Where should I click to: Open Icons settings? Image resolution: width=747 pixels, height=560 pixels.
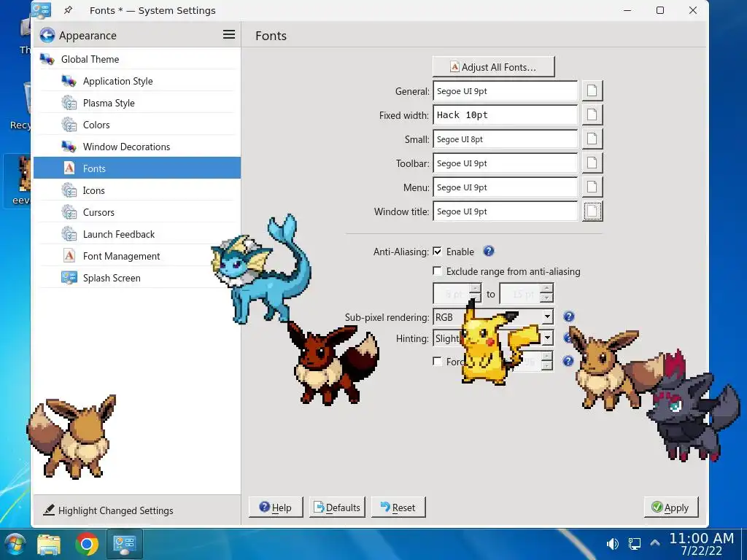pos(136,190)
